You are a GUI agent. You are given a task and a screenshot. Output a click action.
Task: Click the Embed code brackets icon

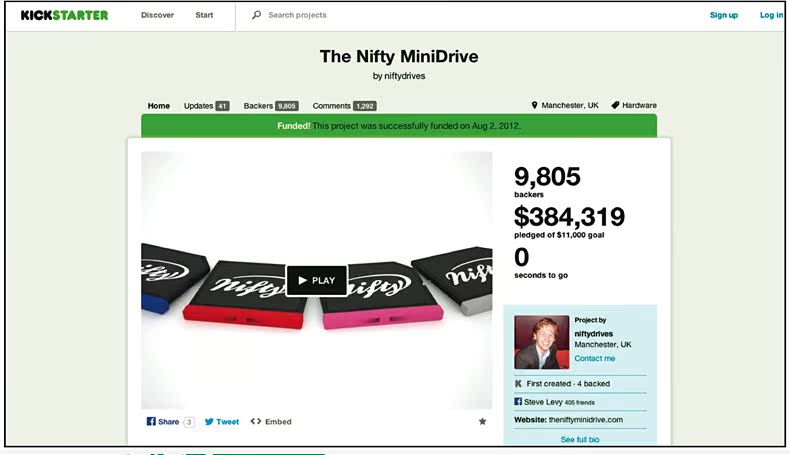pos(256,421)
